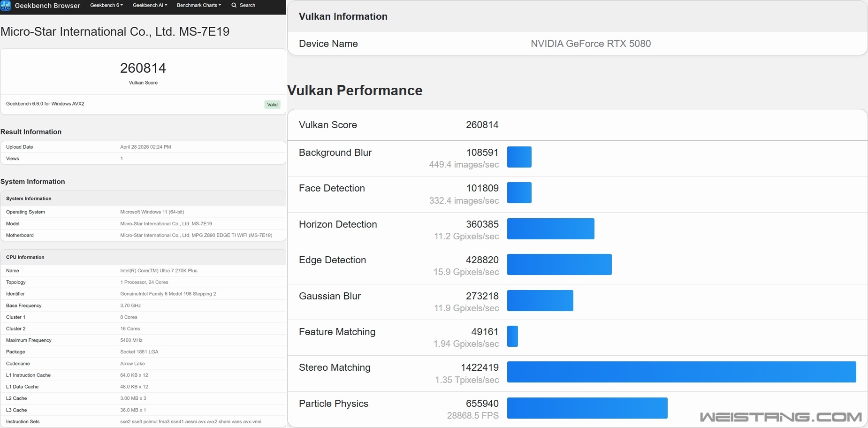Screen dimensions: 868x428
Task: Click the 'Vulkan Performance' heading
Action: (x=355, y=90)
